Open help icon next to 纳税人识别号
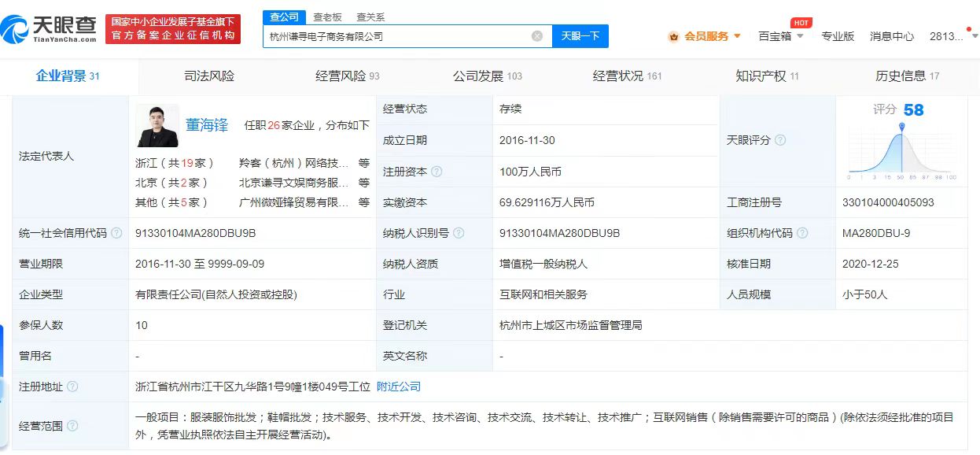 coord(459,233)
